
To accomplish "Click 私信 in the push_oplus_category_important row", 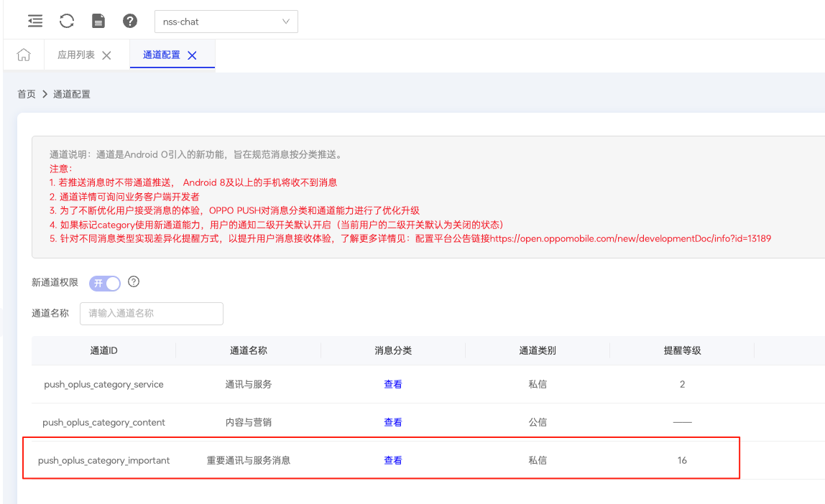I will pyautogui.click(x=538, y=460).
